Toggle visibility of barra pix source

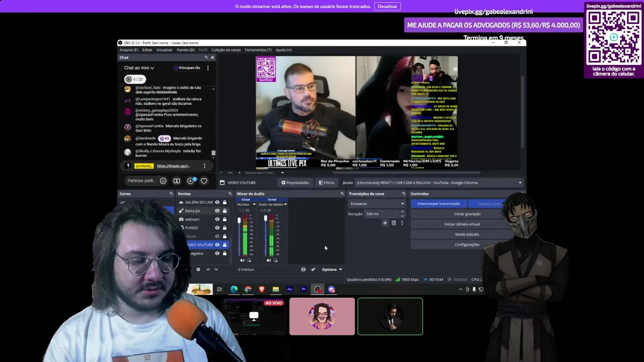(x=217, y=211)
